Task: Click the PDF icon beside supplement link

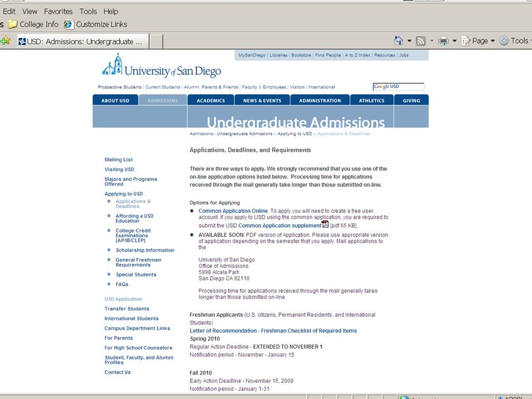Action: pos(325,224)
